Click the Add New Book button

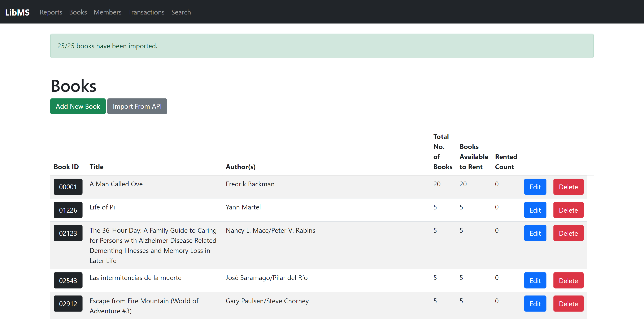(x=78, y=106)
